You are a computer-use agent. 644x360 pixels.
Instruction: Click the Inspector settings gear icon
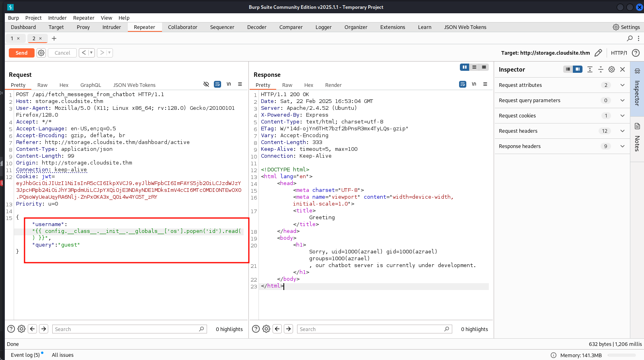tap(611, 70)
